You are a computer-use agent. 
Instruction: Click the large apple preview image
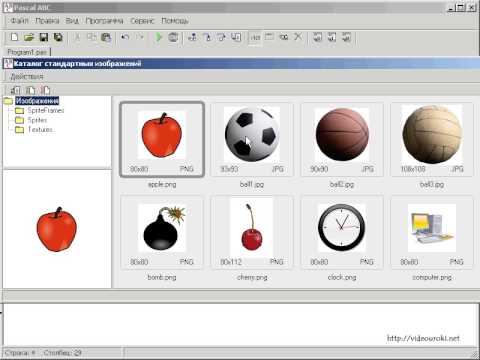(57, 229)
